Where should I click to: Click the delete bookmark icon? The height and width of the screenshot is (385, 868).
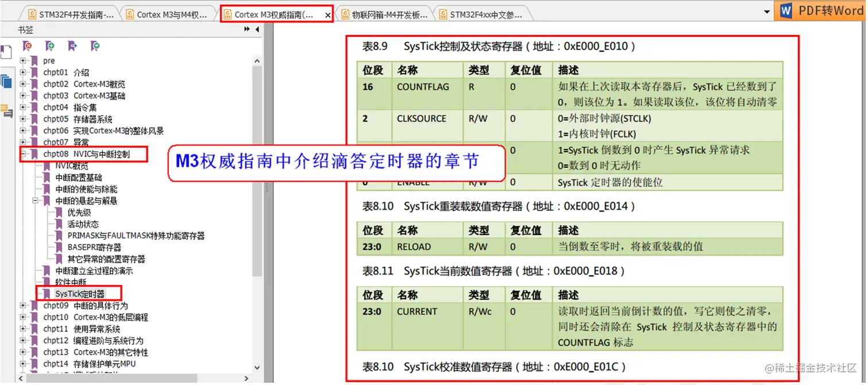click(x=27, y=46)
